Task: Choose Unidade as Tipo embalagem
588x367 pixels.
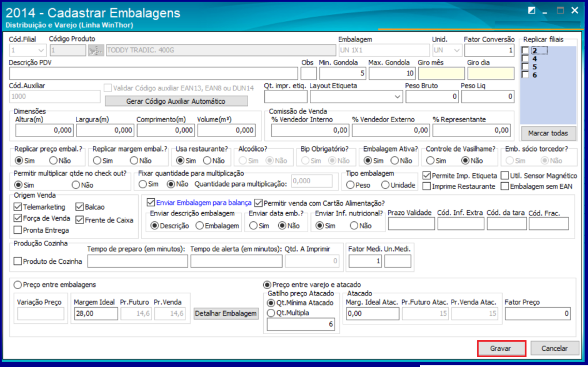Action: (385, 185)
